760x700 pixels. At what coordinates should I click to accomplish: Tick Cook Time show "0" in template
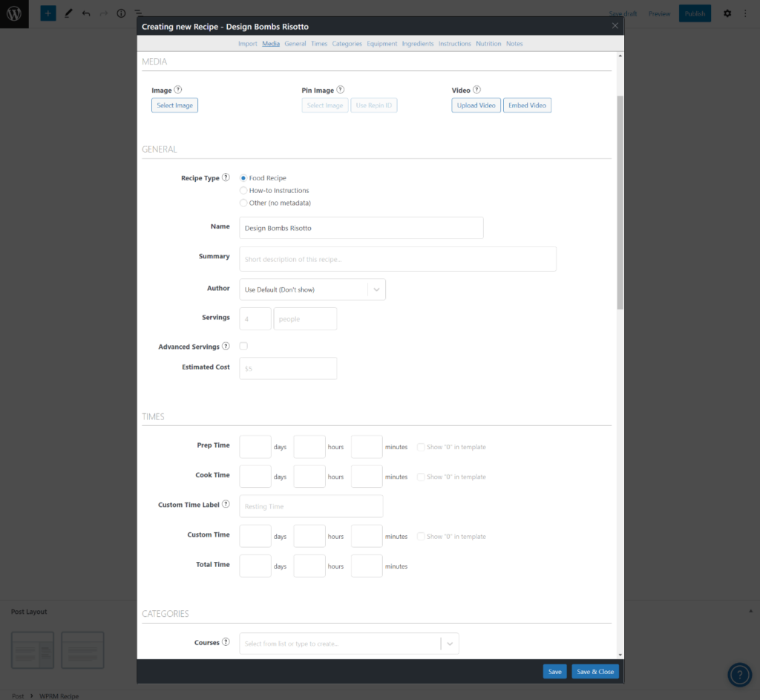[421, 477]
